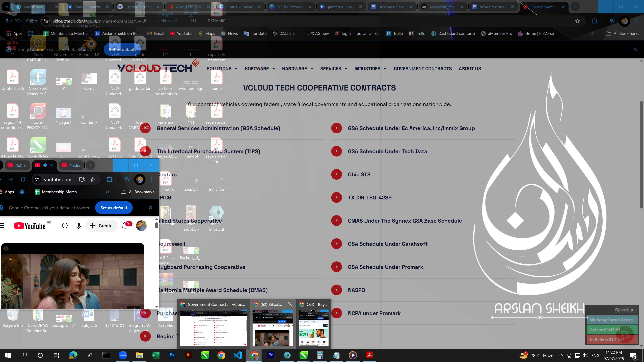The width and height of the screenshot is (644, 362).
Task: Click Set as default in the YouTube window
Action: coord(114,208)
